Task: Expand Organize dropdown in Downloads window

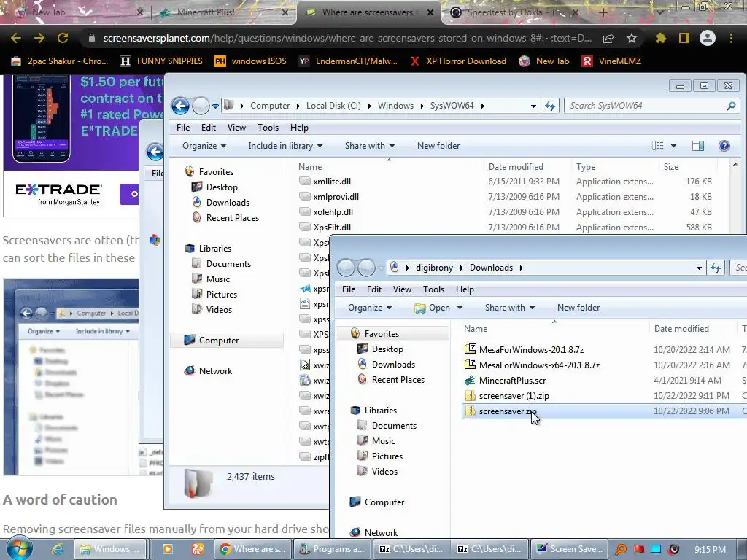Action: coord(370,308)
